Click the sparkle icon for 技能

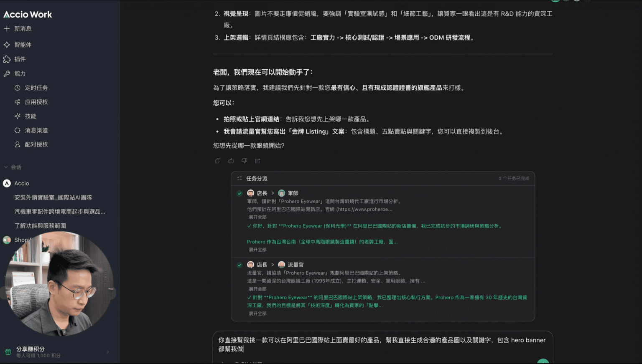18,116
